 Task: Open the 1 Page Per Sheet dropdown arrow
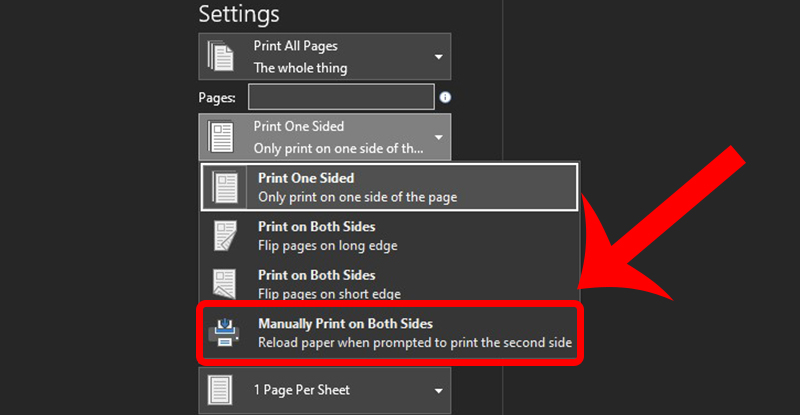point(438,391)
